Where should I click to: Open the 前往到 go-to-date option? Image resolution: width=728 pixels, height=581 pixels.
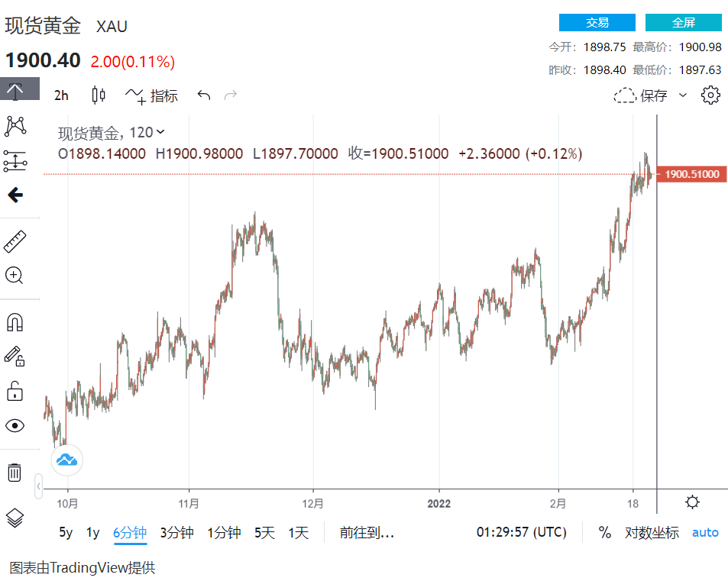click(x=367, y=533)
